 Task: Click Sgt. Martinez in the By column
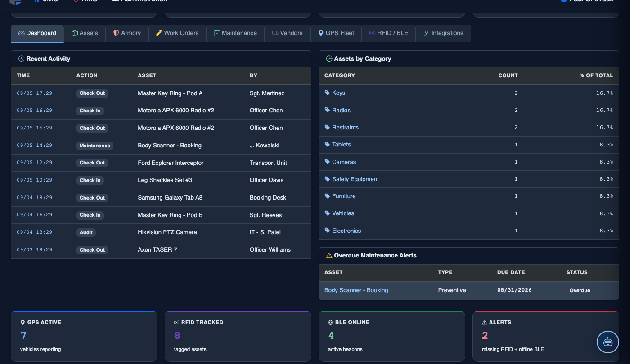coord(267,93)
